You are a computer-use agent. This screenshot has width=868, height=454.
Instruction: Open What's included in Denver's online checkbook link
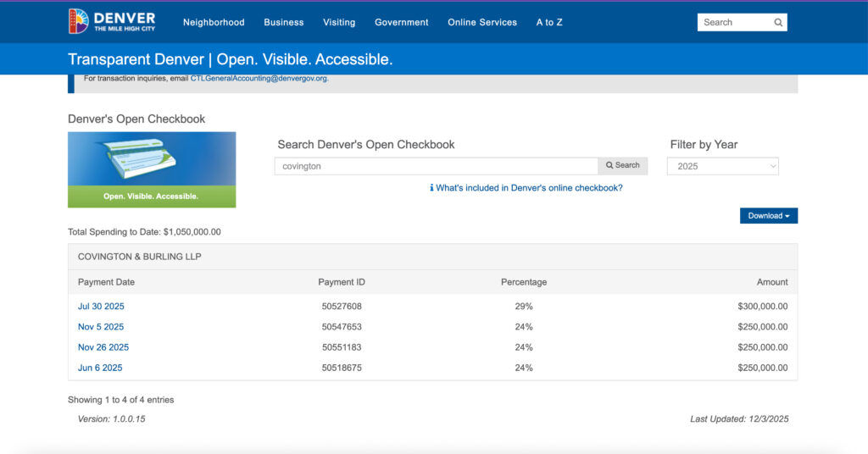click(x=529, y=188)
